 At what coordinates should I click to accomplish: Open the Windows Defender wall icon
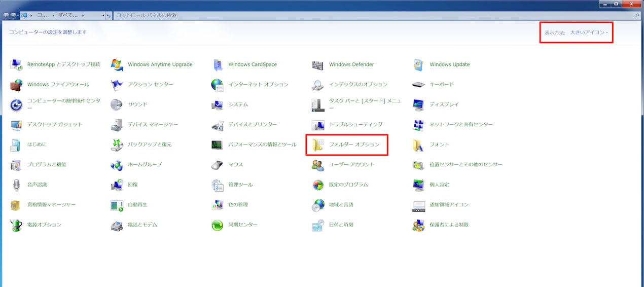click(x=318, y=65)
